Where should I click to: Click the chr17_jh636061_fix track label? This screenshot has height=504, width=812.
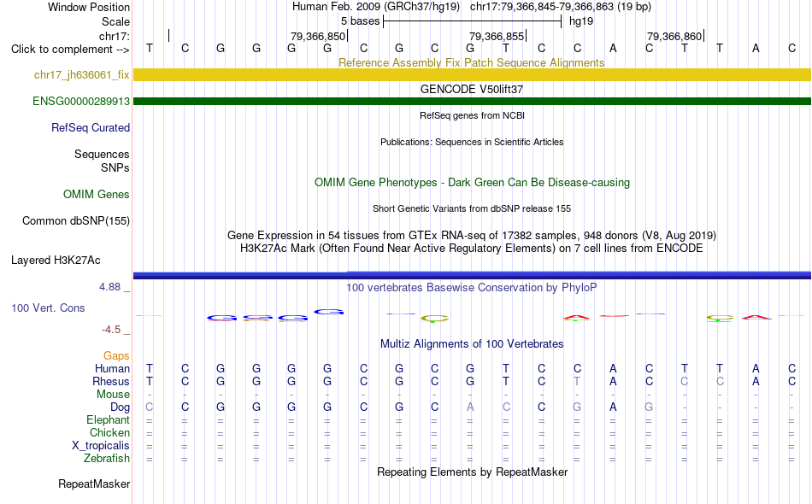point(82,74)
